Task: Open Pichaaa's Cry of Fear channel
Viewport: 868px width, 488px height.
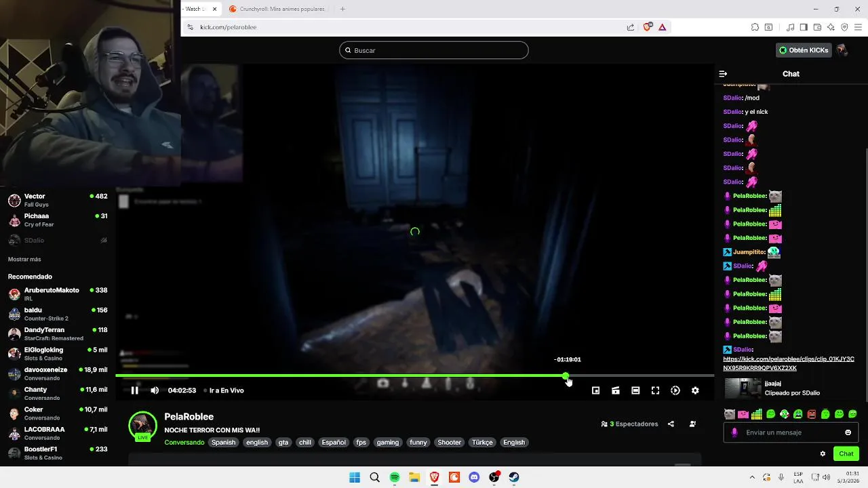Action: [x=58, y=220]
